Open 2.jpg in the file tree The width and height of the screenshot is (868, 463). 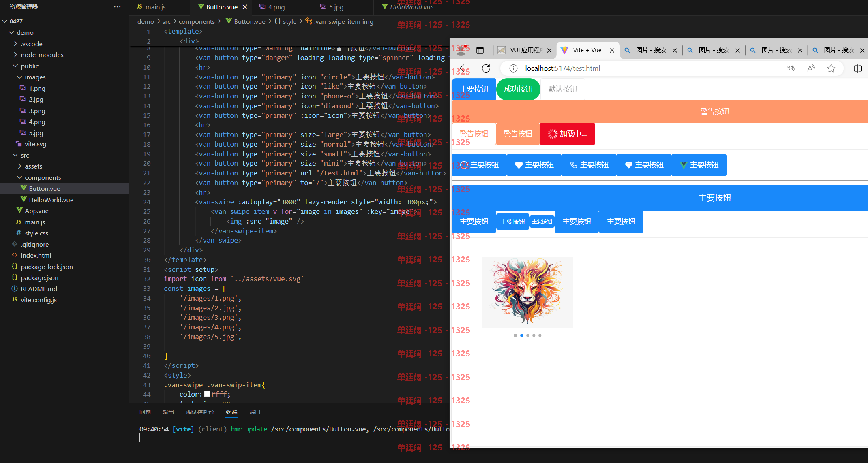coord(36,99)
